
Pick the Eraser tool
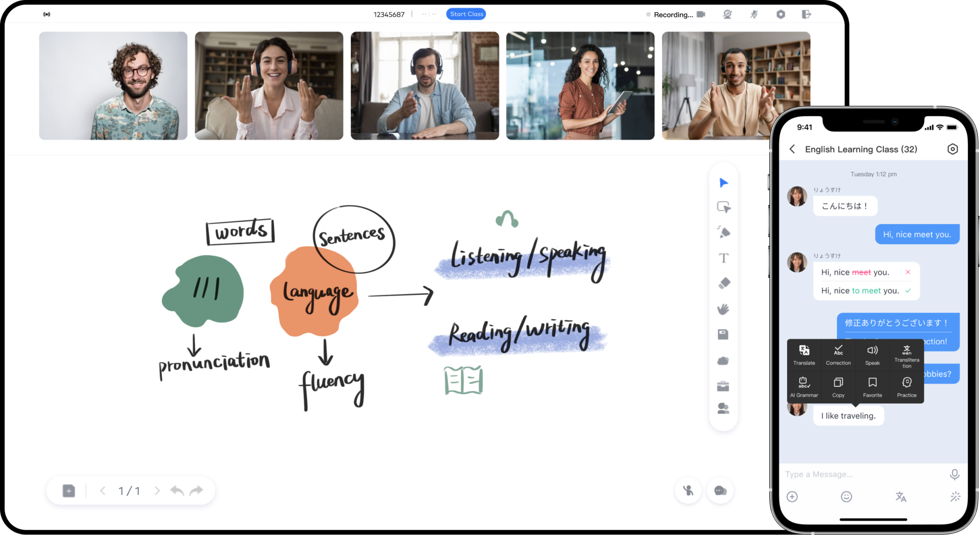coord(724,283)
